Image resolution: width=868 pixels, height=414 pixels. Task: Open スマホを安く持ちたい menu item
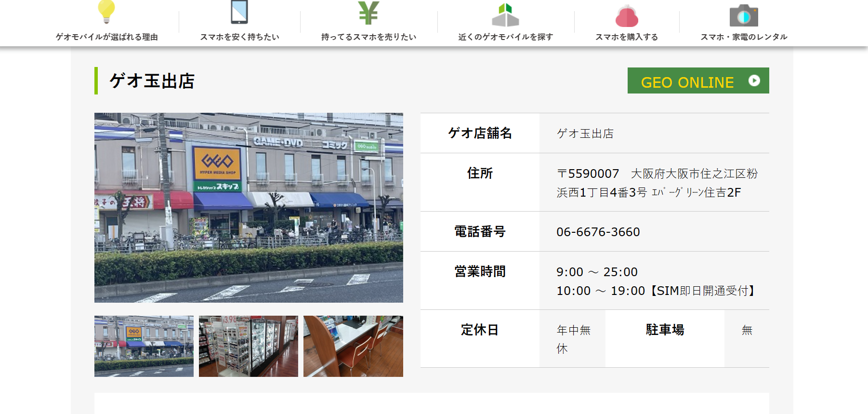tap(239, 37)
